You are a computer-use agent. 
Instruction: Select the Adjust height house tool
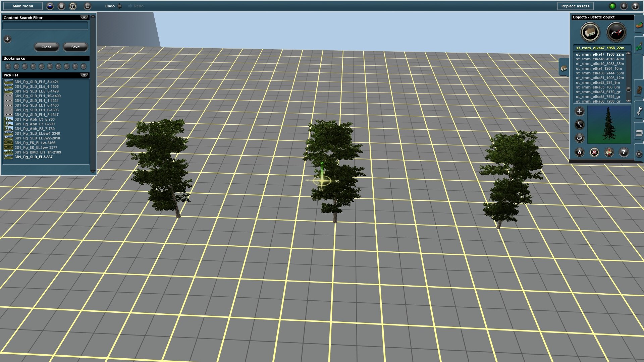tap(609, 153)
